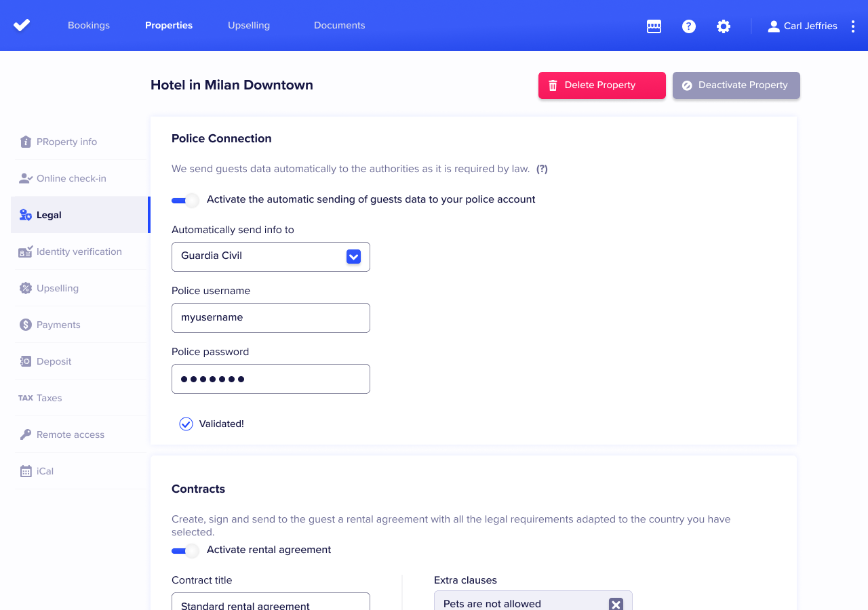
Task: Click the checkmark logo in header
Action: 22,25
